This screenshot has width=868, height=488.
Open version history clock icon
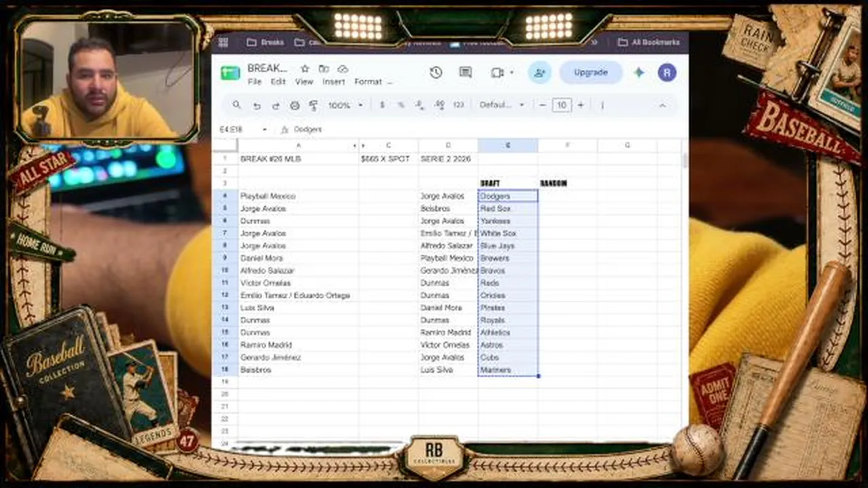point(436,73)
